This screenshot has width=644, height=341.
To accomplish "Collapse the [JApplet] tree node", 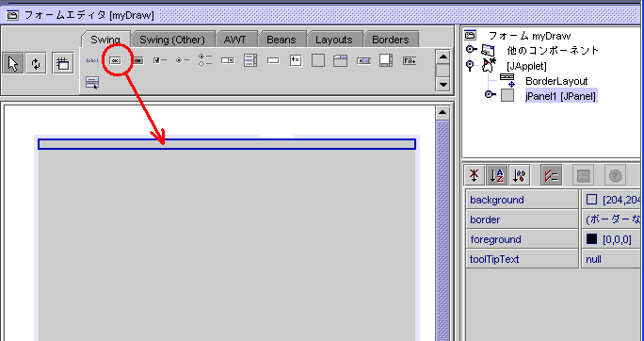I will pos(470,66).
